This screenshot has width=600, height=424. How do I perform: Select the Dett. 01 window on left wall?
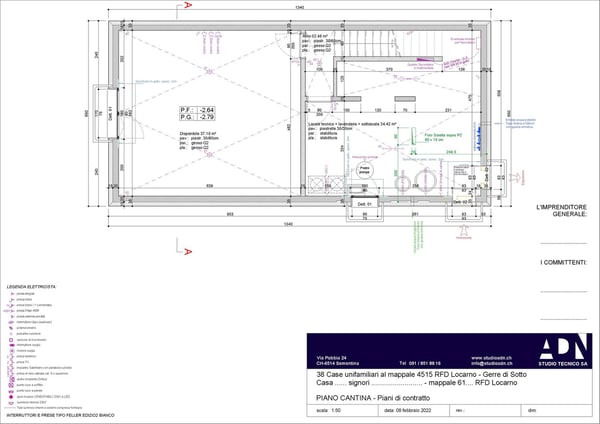[110, 113]
